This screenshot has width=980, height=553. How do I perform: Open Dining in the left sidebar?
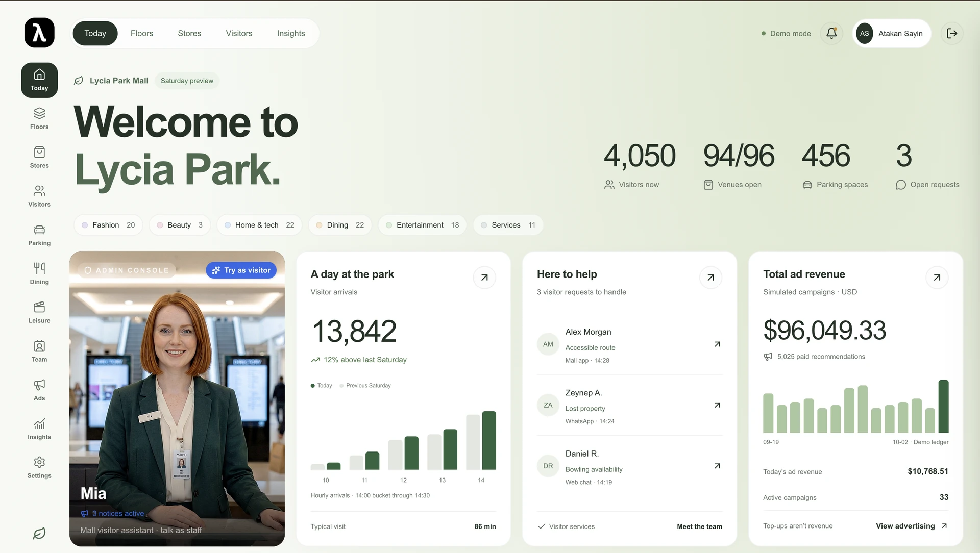tap(39, 273)
